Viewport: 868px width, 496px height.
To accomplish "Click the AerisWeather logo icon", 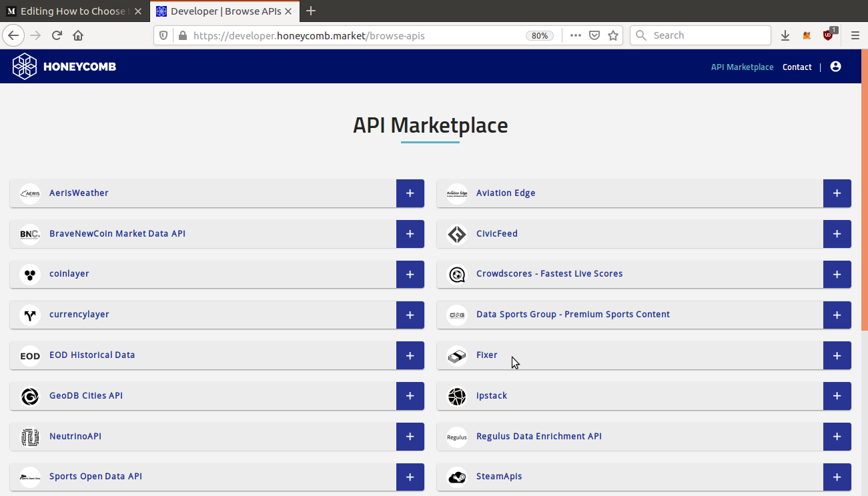I will pos(30,194).
